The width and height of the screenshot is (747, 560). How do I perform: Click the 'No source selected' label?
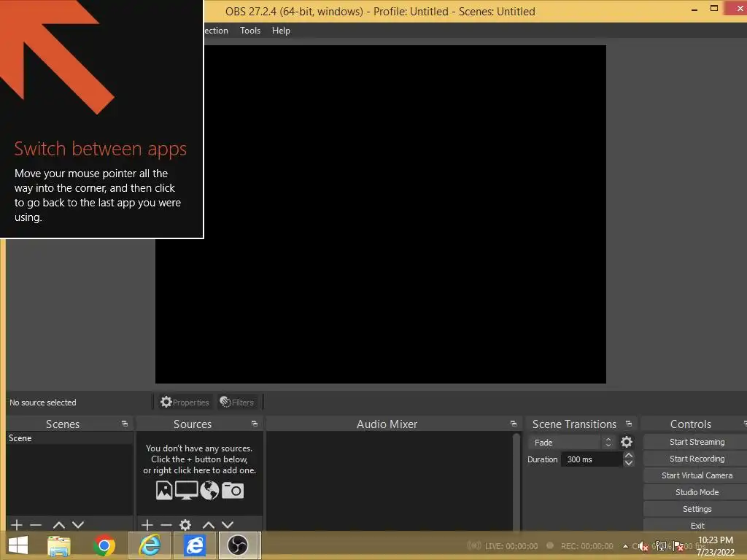43,402
